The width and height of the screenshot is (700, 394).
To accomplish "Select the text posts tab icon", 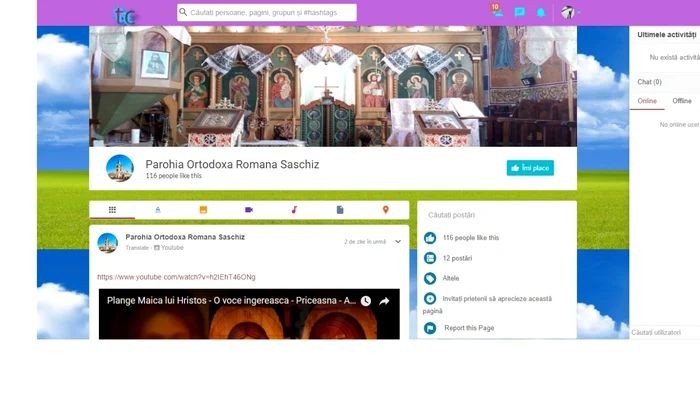I will click(158, 210).
